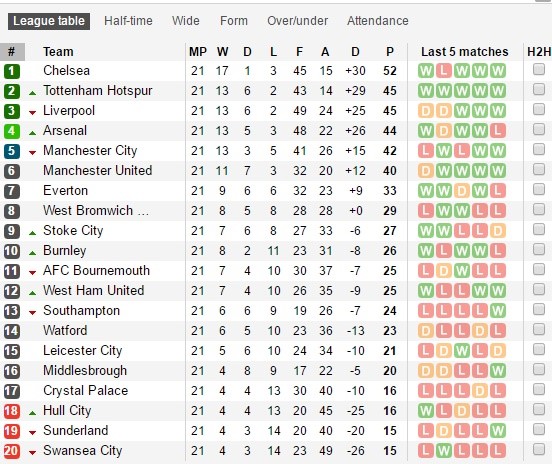The height and width of the screenshot is (464, 552).
Task: Click Chelsea's red L result in last 5
Action: pos(444,71)
